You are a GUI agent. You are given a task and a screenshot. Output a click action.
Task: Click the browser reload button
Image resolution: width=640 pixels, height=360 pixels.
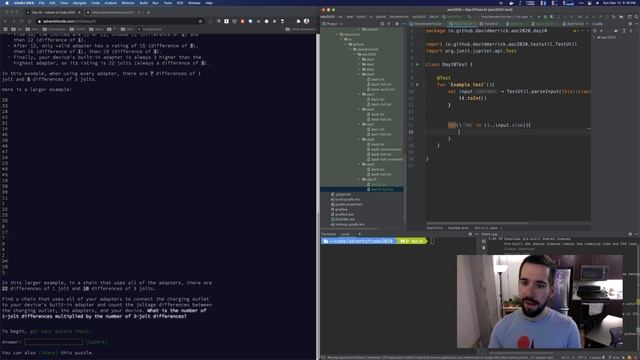pos(21,21)
